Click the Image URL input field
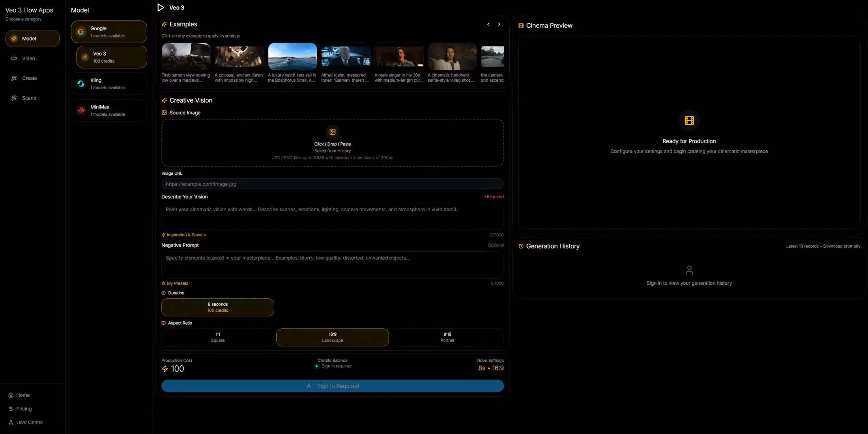Viewport: 868px width, 434px height. click(x=332, y=184)
